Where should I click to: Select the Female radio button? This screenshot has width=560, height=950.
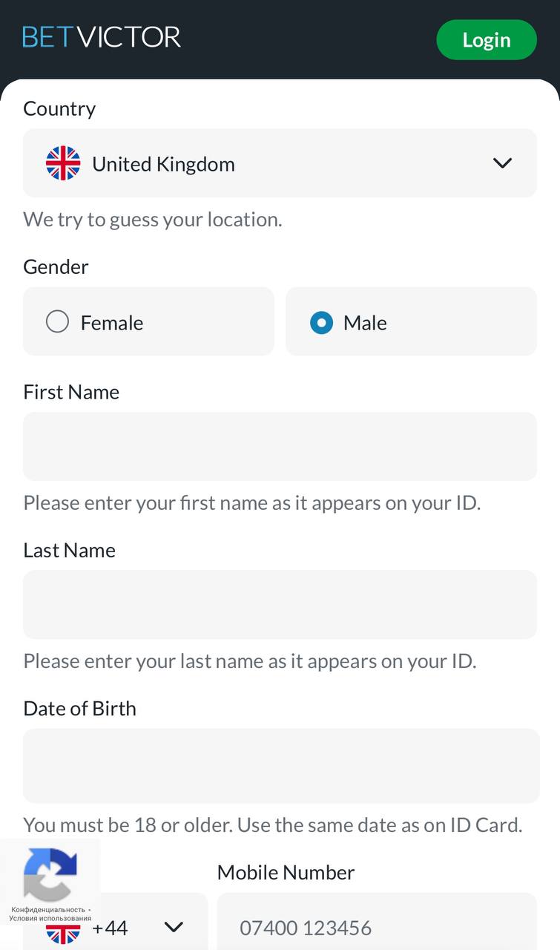[x=57, y=322]
